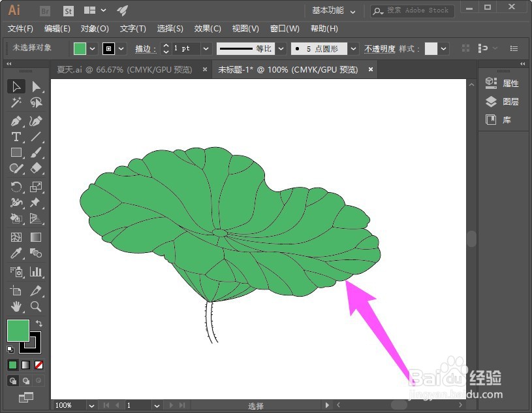Select the Curvature tool
Screen dimensions: 532x413
36,121
